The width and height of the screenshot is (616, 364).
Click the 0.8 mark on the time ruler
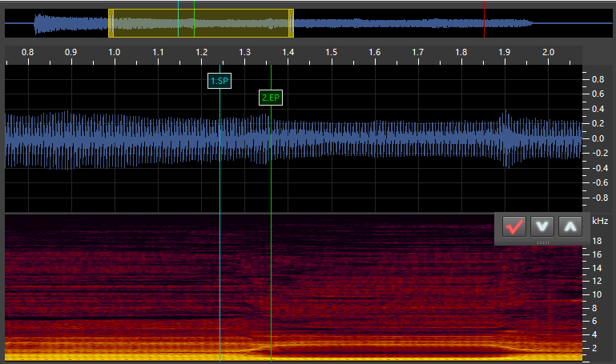point(27,53)
